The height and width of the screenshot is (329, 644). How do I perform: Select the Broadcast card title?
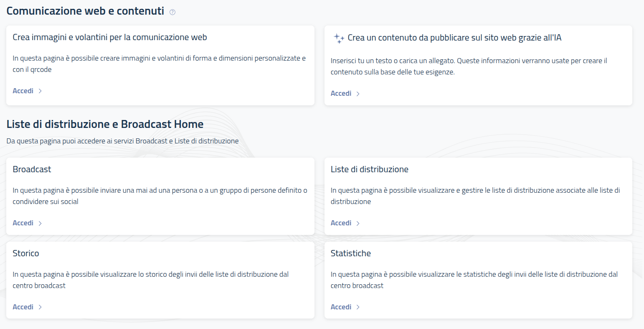coord(32,169)
